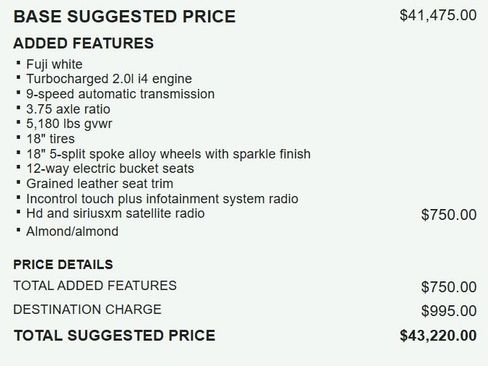Select the TOTAL ADDED FEATURES label
488x366 pixels.
pyautogui.click(x=95, y=286)
